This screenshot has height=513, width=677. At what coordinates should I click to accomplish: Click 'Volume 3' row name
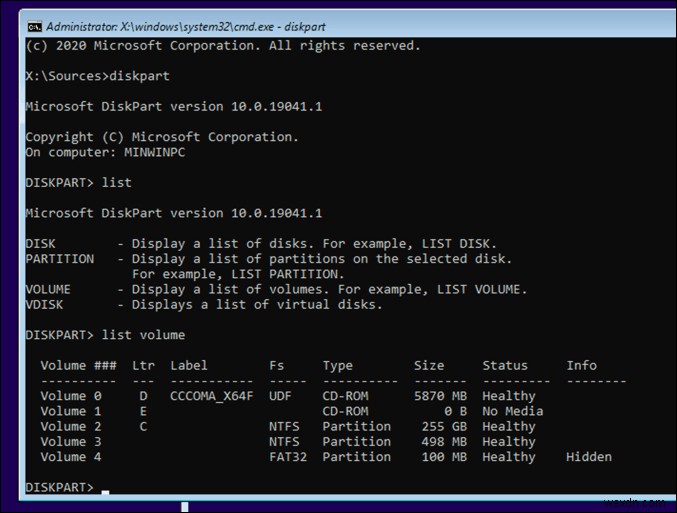[71, 441]
